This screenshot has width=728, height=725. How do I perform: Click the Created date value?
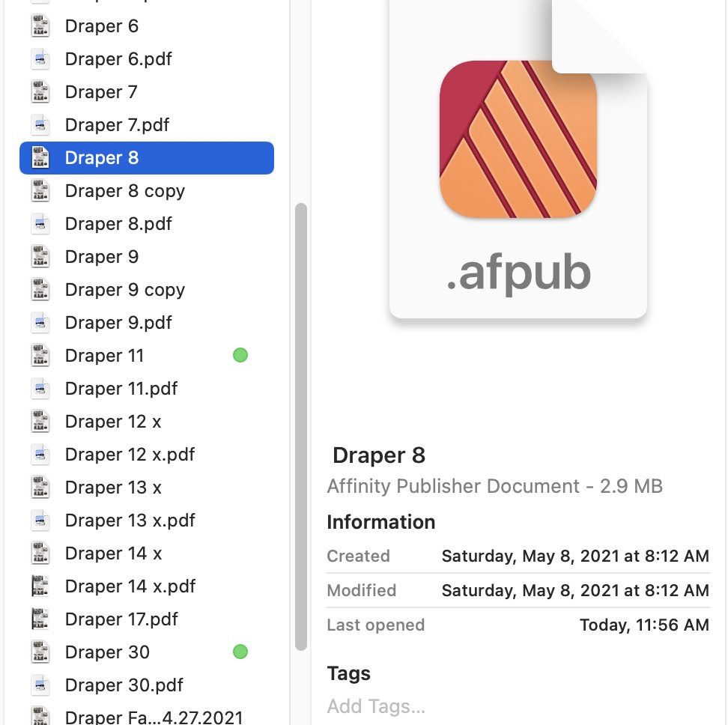pos(575,556)
